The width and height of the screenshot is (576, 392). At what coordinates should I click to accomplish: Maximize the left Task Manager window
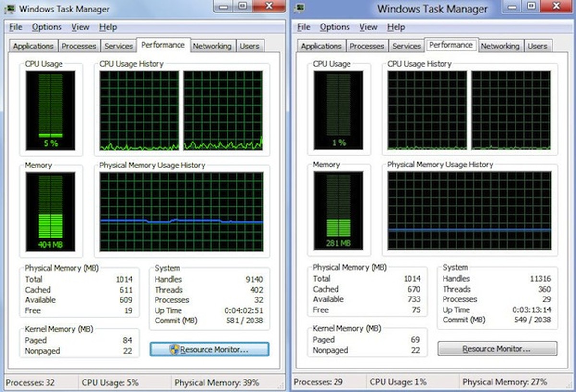(243, 6)
